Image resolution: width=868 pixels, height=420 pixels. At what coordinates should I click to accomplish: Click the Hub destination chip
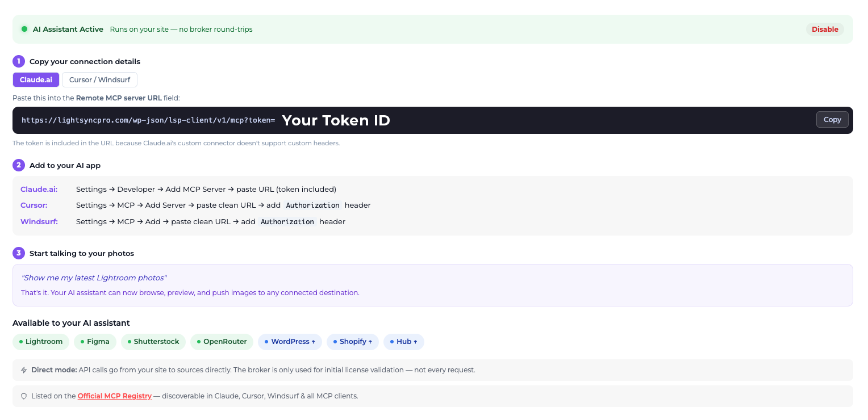pyautogui.click(x=404, y=342)
